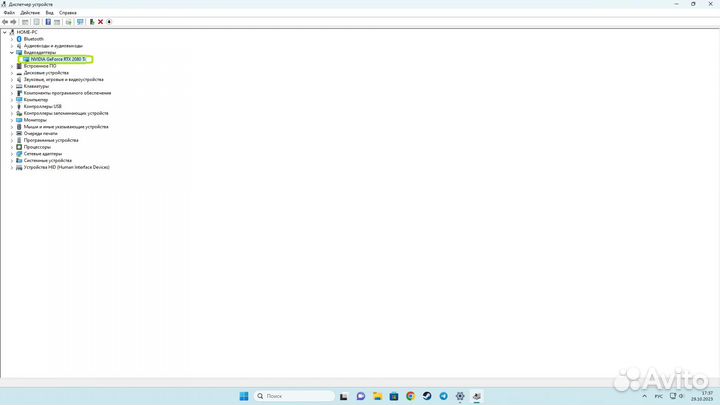Expand the Bluetooth category

point(11,39)
